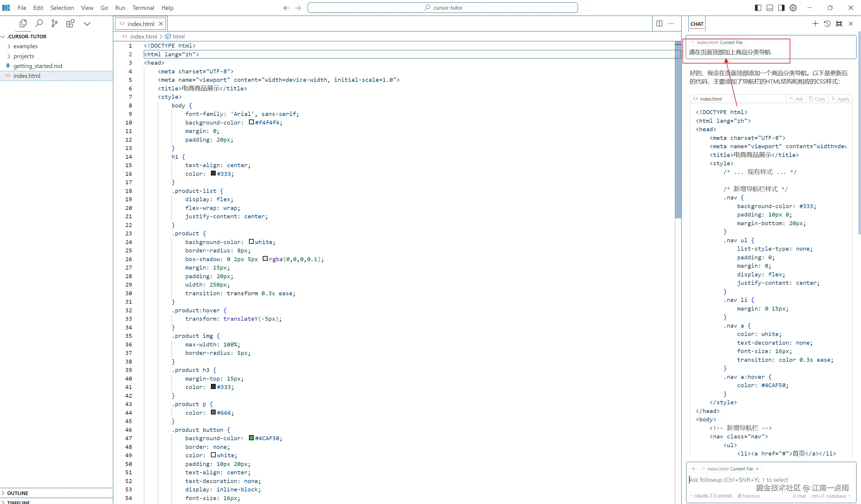
Task: Click the #4CAF50 green color swatch
Action: click(251, 438)
